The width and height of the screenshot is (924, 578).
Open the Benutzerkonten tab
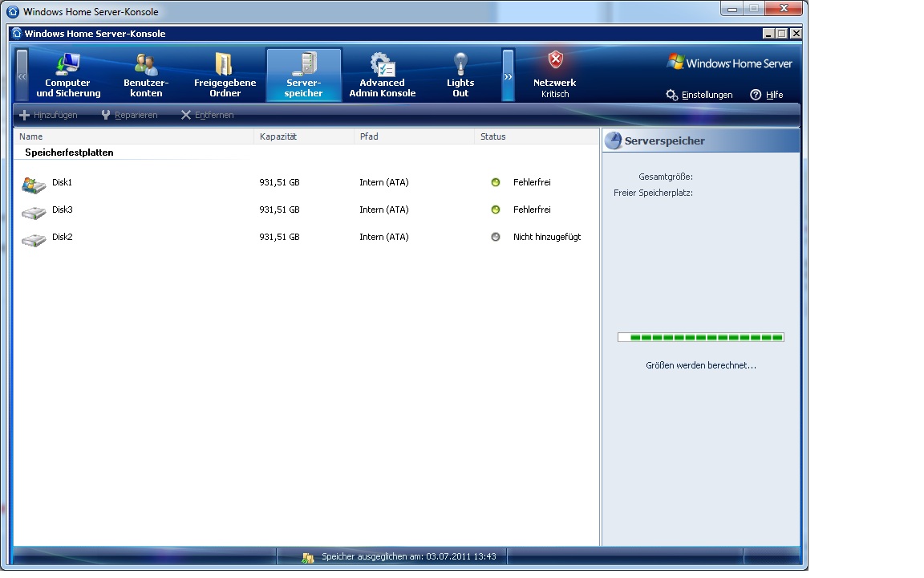pos(146,75)
